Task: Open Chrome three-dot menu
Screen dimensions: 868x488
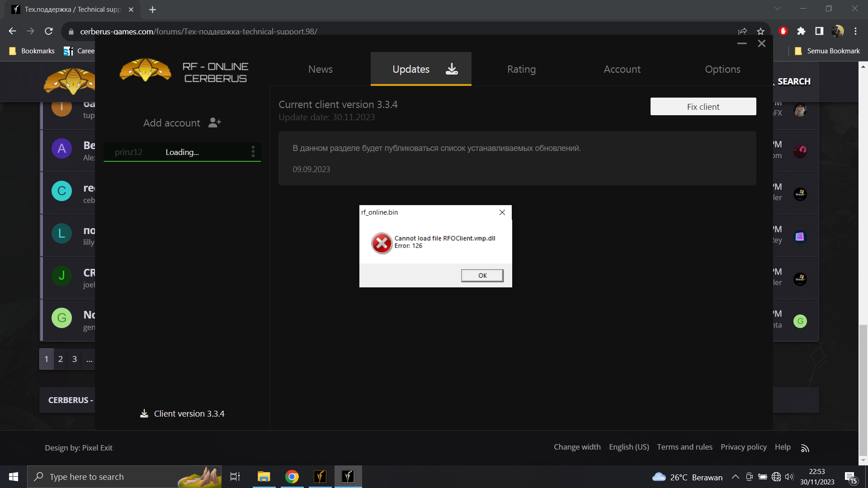Action: pos(855,31)
